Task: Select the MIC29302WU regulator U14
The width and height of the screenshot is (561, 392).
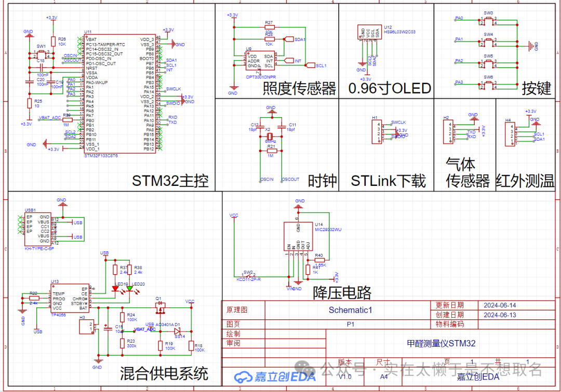Action: tap(298, 236)
